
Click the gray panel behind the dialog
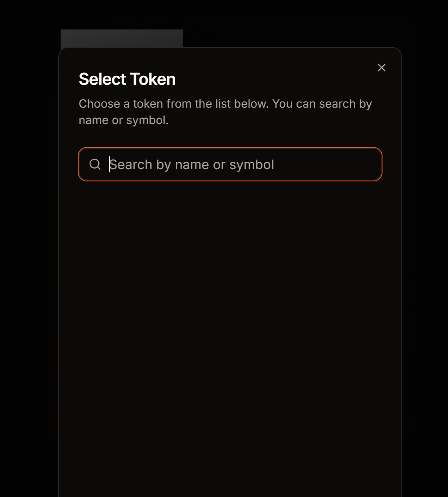click(x=121, y=38)
